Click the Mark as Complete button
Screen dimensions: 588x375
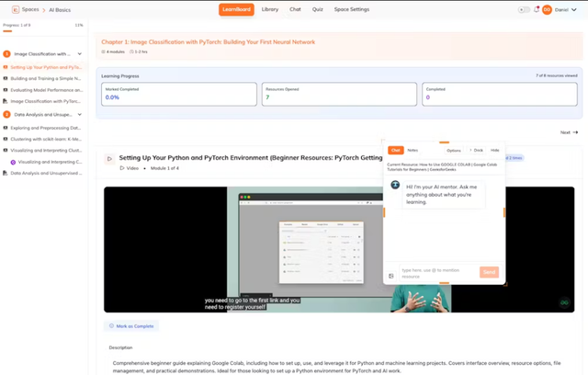[x=131, y=326]
